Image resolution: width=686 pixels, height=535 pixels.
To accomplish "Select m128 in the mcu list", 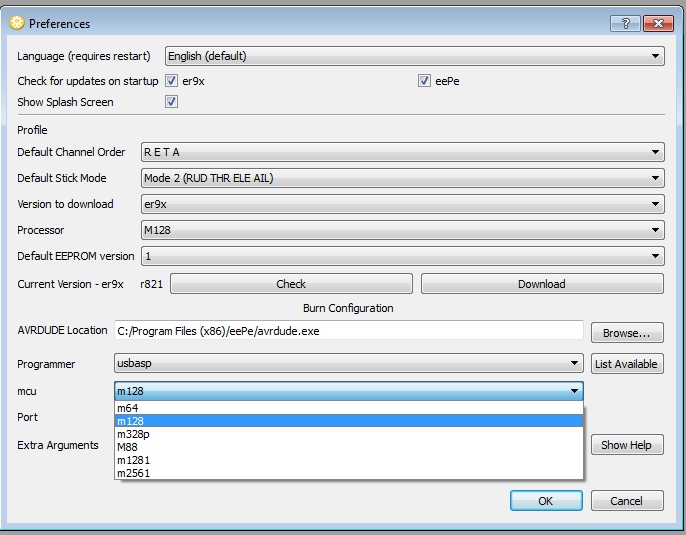I will (x=349, y=421).
